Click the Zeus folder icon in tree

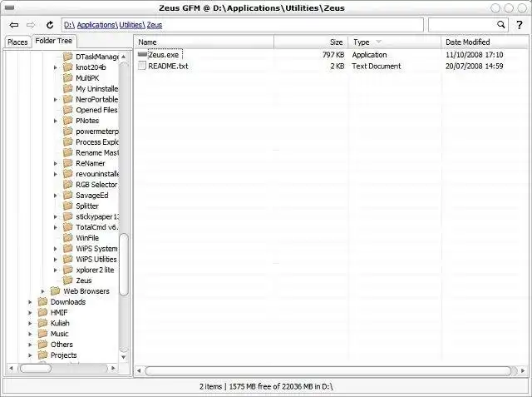pos(68,280)
